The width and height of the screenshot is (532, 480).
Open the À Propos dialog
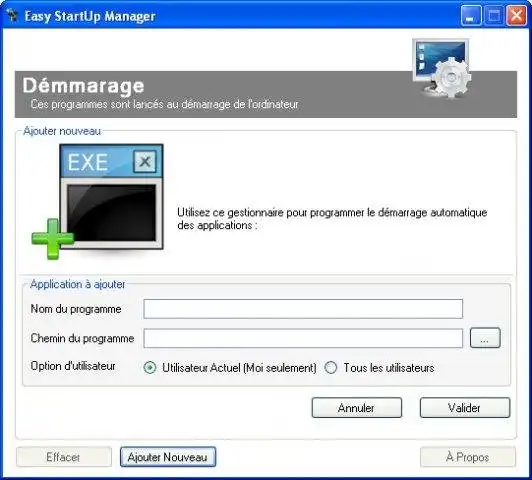468,457
